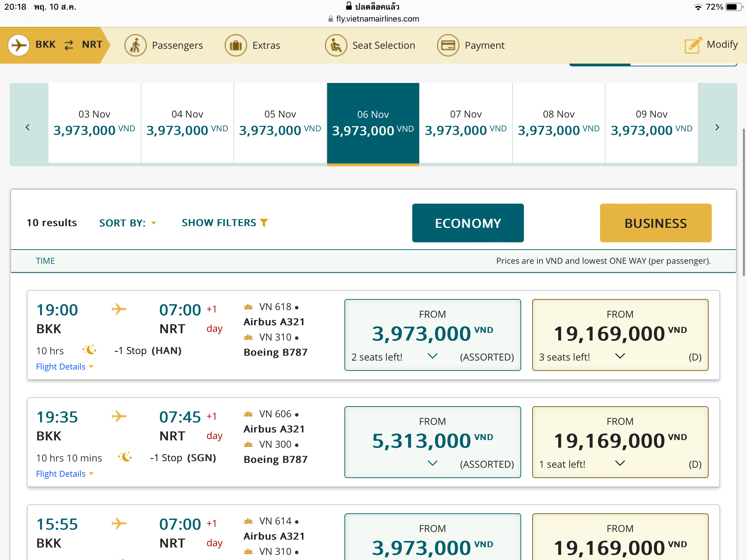Click the overnight moon icon on the 19:35 flight
This screenshot has width=747, height=560.
click(x=125, y=457)
